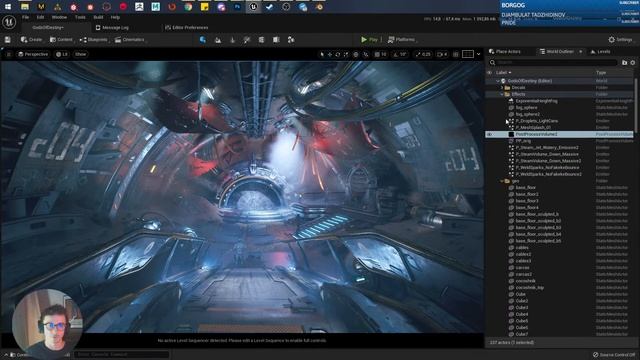This screenshot has width=640, height=360.
Task: Open the Landscape mode toolbar icon
Action: pos(218,40)
